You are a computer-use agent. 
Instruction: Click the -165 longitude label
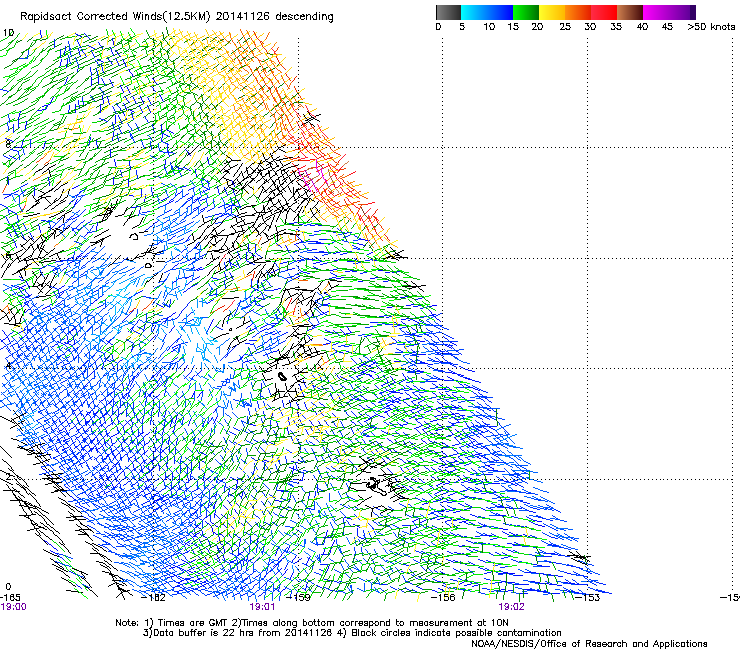pyautogui.click(x=10, y=598)
